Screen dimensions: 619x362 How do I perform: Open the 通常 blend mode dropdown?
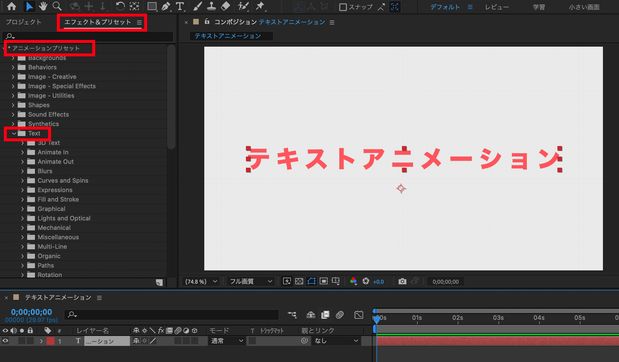[226, 341]
